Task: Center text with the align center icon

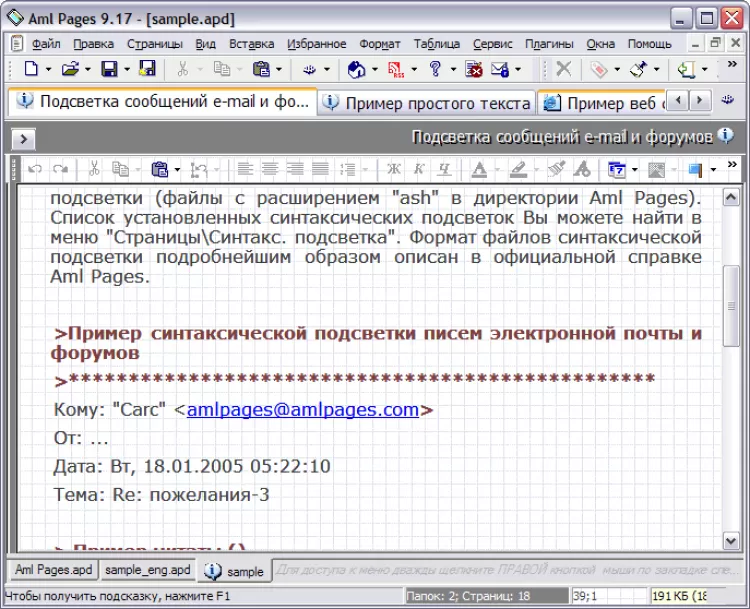Action: coord(270,169)
